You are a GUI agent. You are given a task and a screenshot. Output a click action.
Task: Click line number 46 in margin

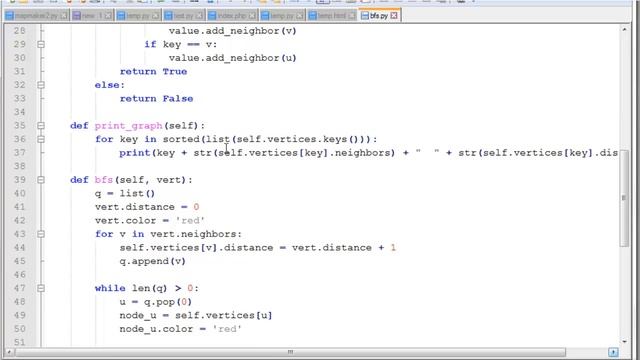click(20, 274)
